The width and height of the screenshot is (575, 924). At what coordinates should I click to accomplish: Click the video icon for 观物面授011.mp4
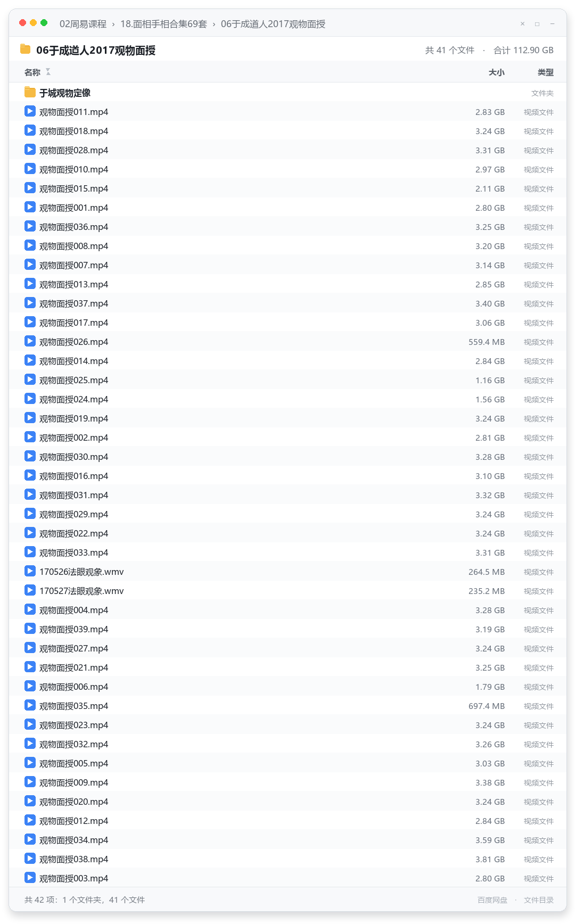point(30,112)
